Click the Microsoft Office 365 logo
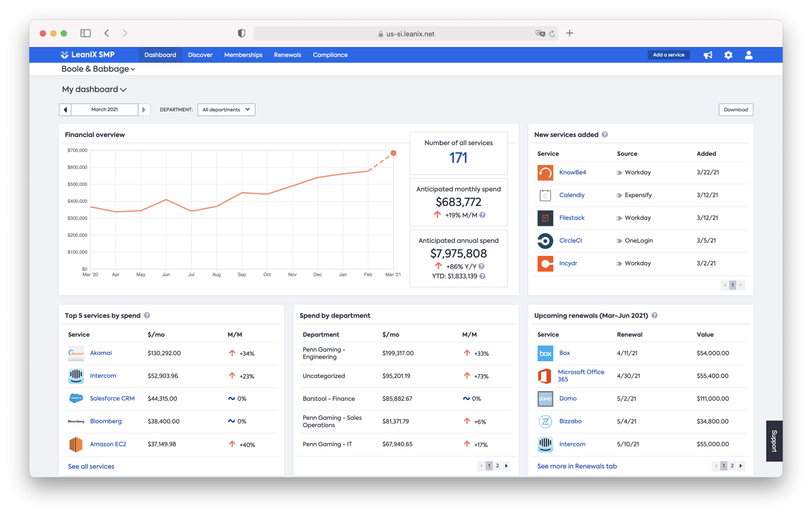 click(x=545, y=376)
